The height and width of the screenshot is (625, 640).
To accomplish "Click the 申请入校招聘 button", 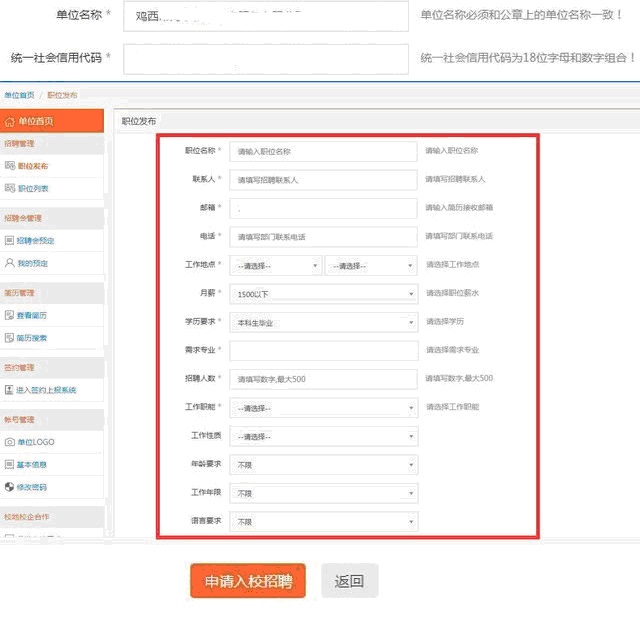I will click(x=248, y=581).
